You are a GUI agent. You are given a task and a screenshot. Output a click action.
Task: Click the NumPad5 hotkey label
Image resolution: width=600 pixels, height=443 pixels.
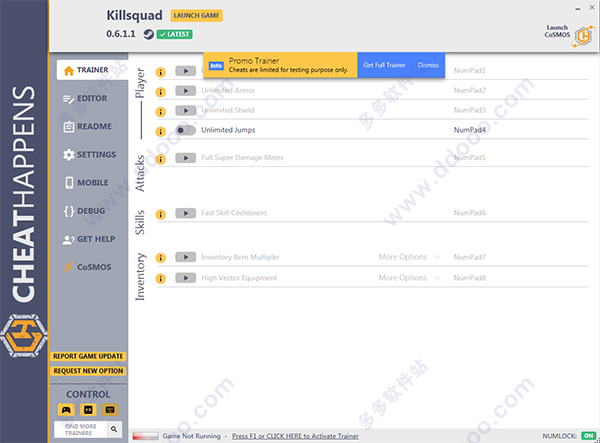[x=470, y=158]
